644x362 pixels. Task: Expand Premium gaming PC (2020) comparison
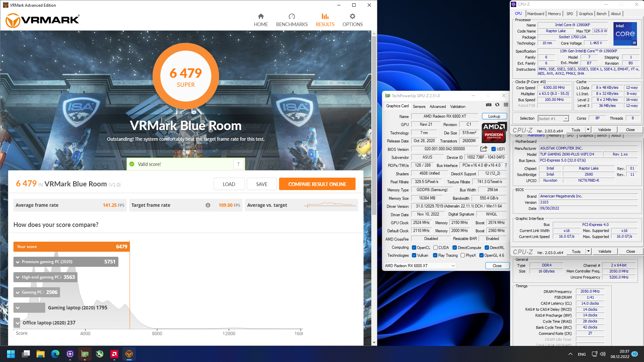click(17, 262)
